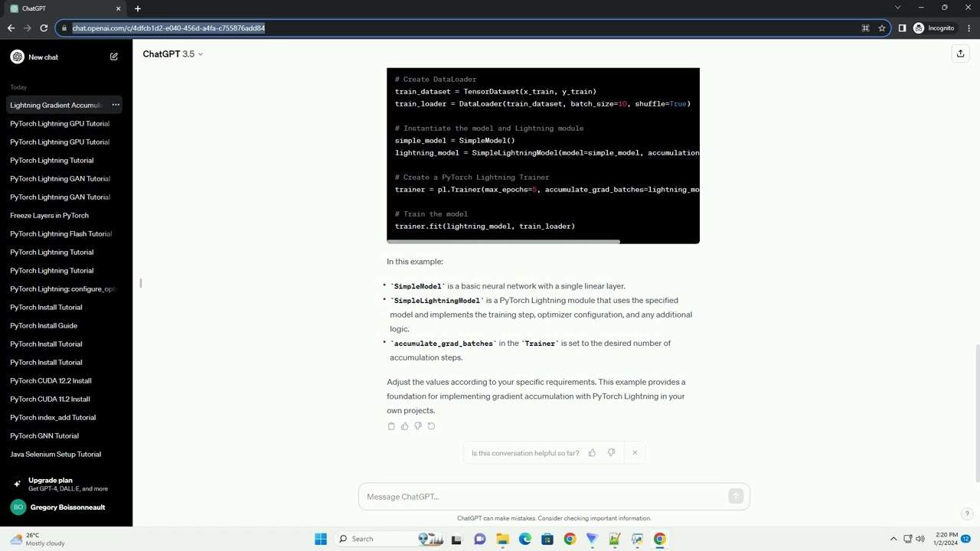
Task: Open Microsoft Store from taskbar
Action: (x=547, y=539)
